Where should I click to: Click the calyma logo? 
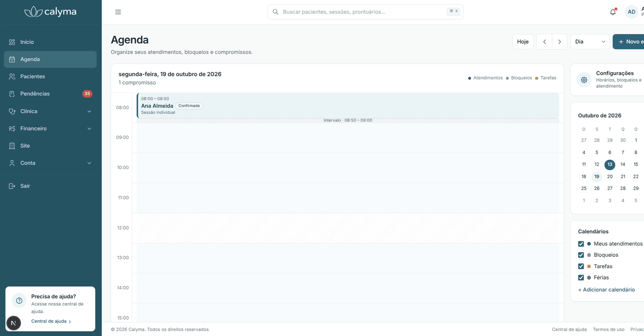[50, 12]
